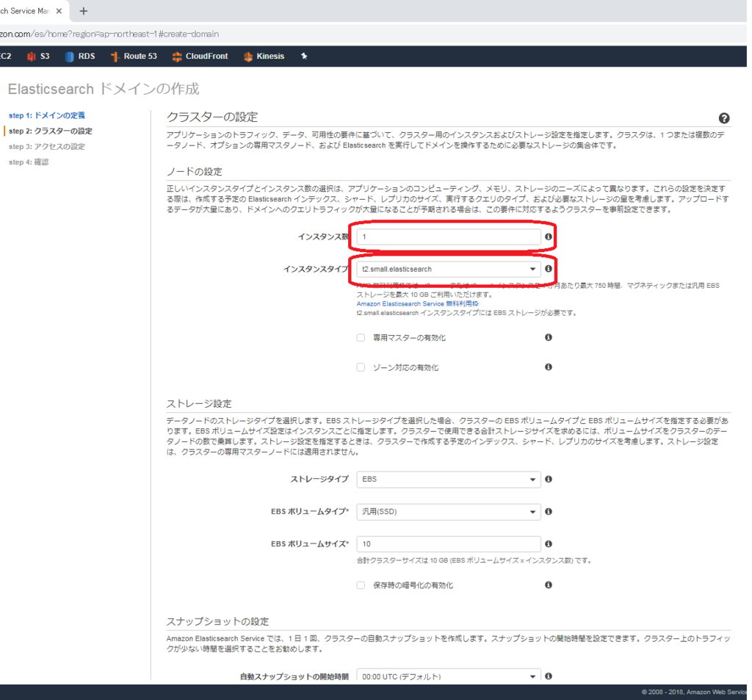Screen dimensions: 752x700
Task: Show info for 保存時の暗号化の有効化
Action: (x=549, y=585)
